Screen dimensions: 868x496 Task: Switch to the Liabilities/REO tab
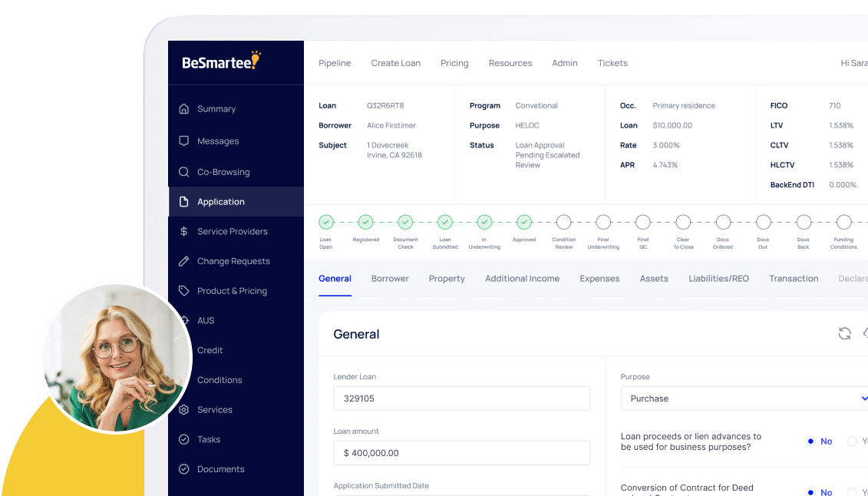718,279
